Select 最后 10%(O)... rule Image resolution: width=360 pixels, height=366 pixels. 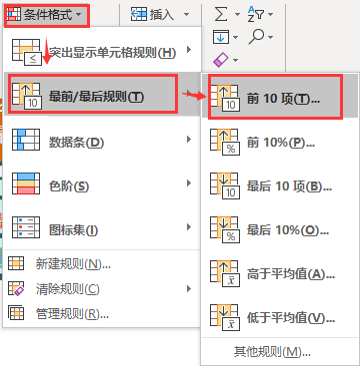pyautogui.click(x=280, y=230)
